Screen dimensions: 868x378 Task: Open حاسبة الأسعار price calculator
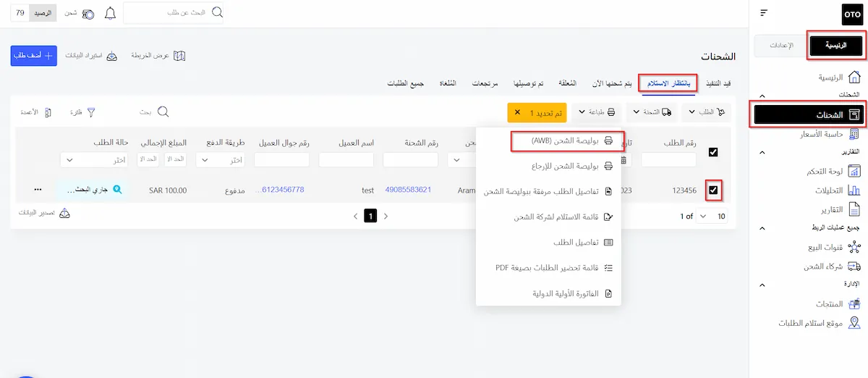coord(828,134)
